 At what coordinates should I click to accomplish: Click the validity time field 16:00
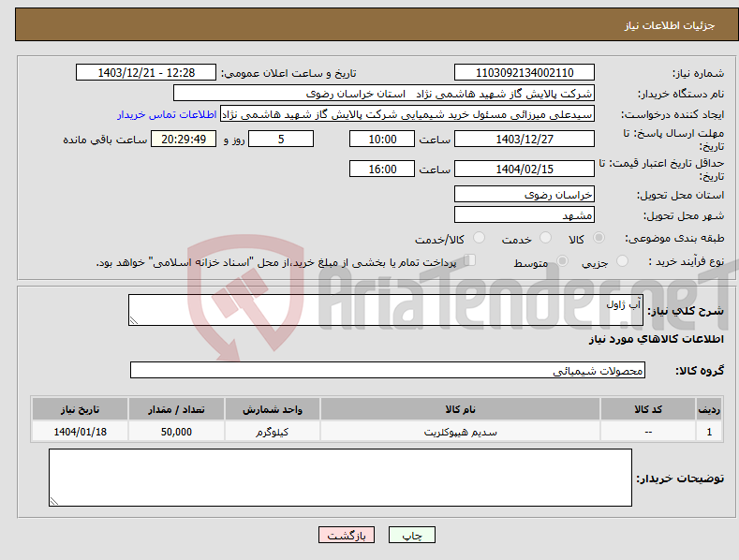pyautogui.click(x=382, y=169)
